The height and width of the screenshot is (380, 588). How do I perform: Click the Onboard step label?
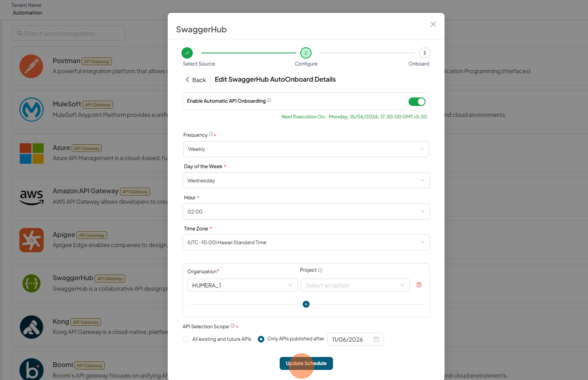point(419,64)
